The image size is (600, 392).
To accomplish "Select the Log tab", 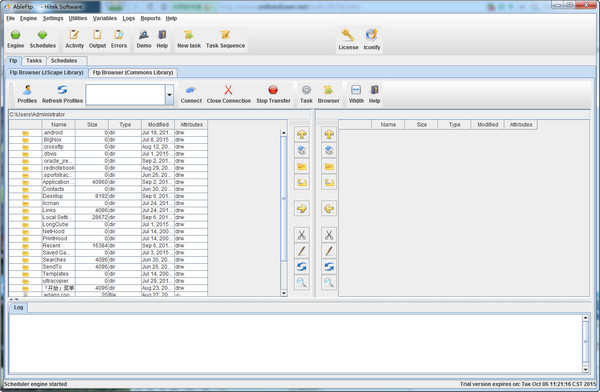I will [18, 307].
